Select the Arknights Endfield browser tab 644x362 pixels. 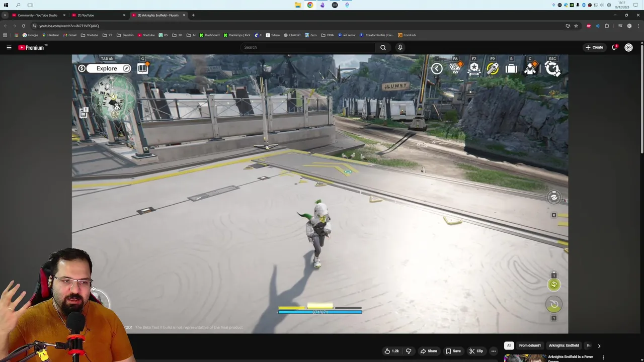coord(158,15)
